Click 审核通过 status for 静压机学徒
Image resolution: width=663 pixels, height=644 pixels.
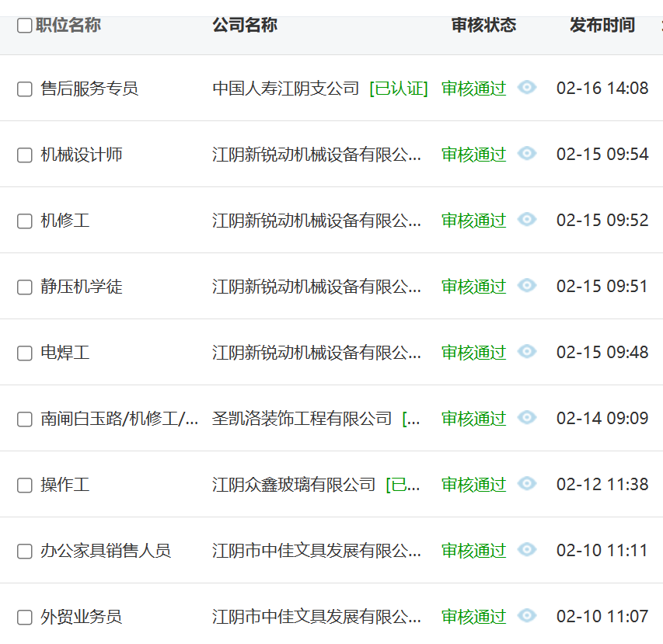click(x=474, y=287)
